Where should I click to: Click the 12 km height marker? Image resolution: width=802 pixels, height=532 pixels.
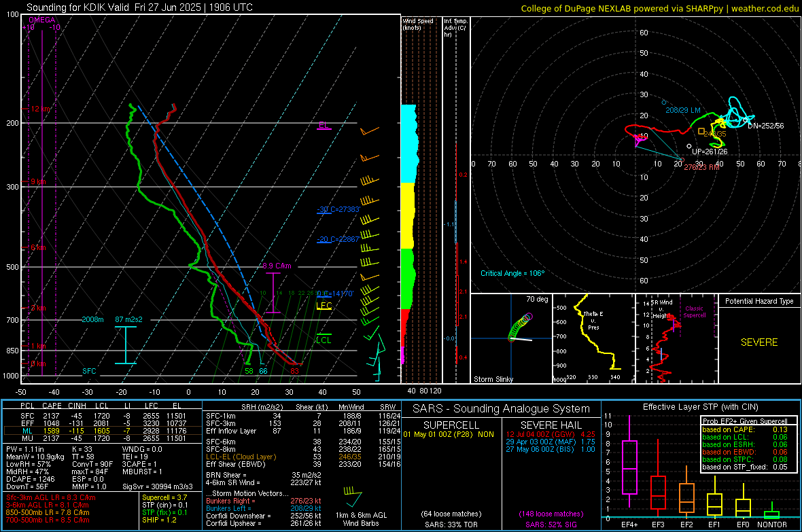coord(40,109)
